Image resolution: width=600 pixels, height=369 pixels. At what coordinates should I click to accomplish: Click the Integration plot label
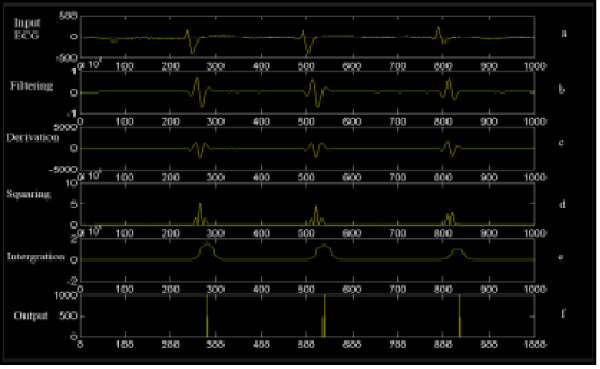pos(36,256)
